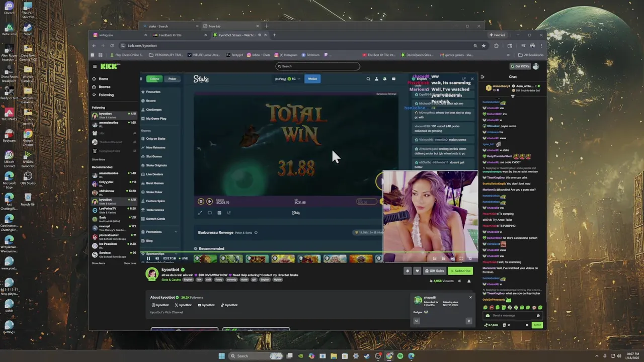
Task: Open Spotify from the taskbar
Action: pyautogui.click(x=400, y=356)
